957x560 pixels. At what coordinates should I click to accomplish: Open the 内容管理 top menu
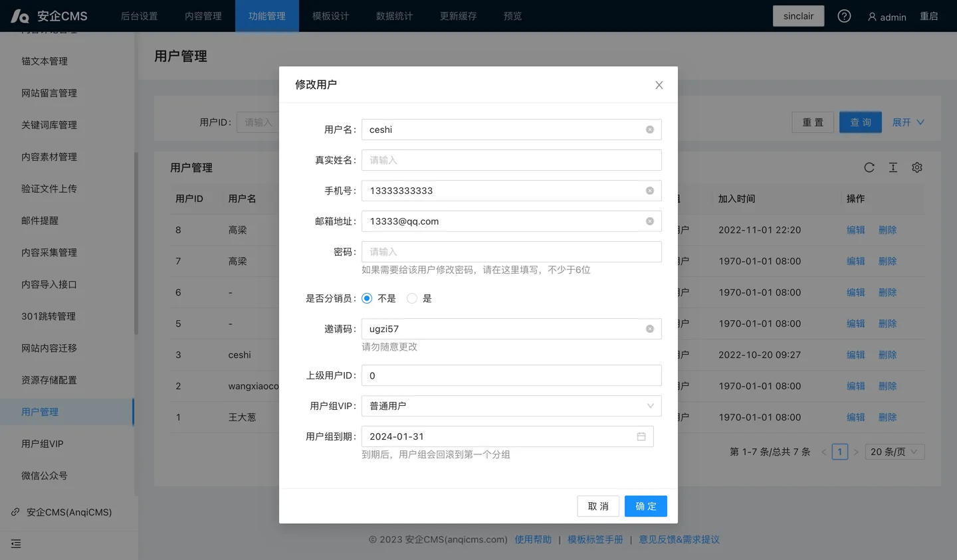[x=203, y=16]
